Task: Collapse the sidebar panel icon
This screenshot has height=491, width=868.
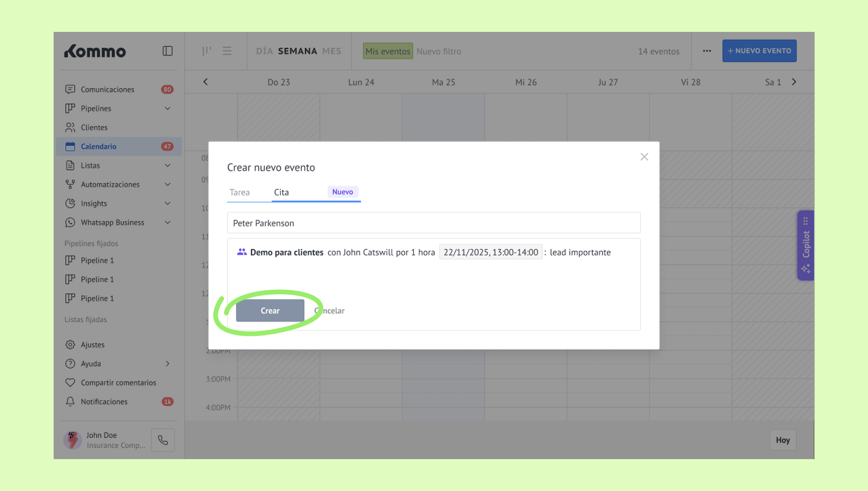Action: coord(168,51)
